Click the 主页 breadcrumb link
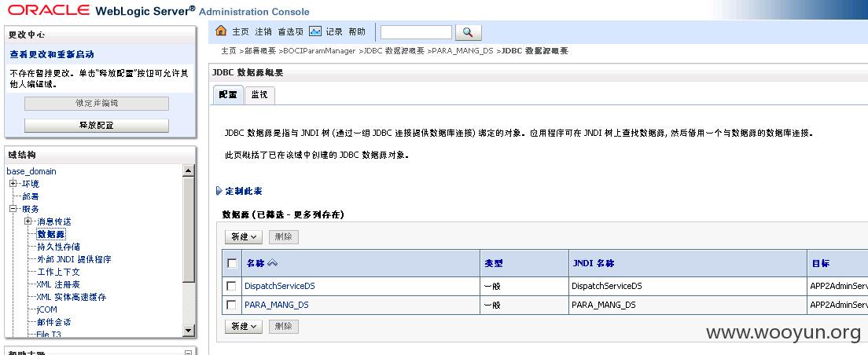The height and width of the screenshot is (355, 868). click(229, 51)
